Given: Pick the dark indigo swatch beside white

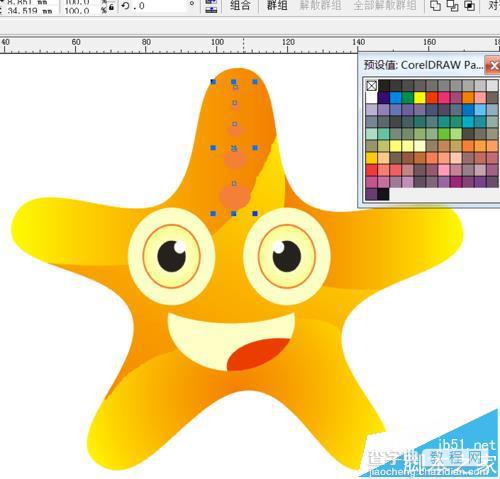Looking at the screenshot, I should coord(383,98).
